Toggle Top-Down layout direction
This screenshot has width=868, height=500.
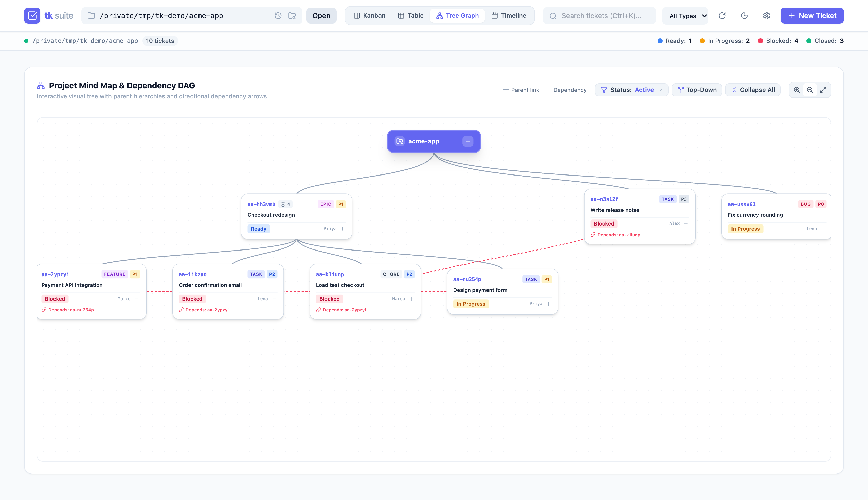(696, 90)
